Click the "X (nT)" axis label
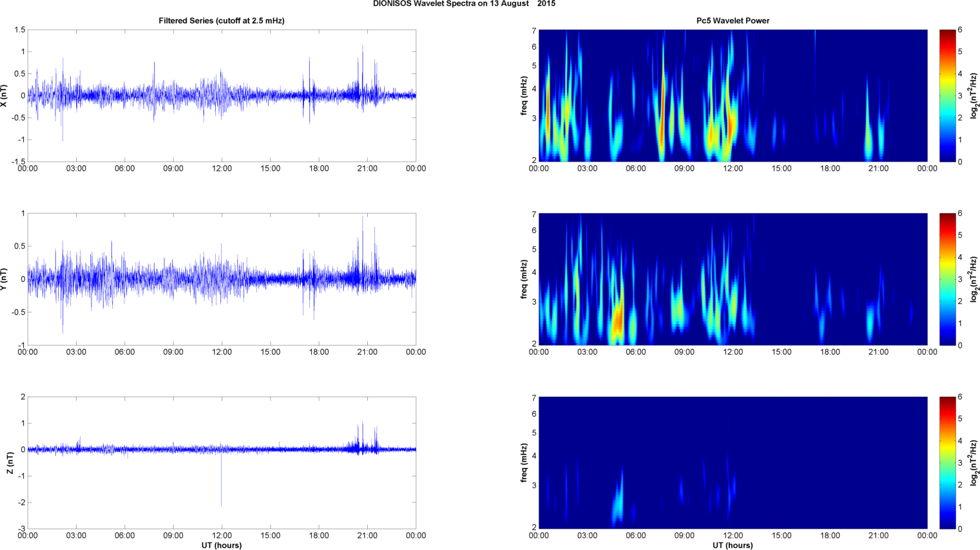The image size is (980, 550). coord(5,95)
